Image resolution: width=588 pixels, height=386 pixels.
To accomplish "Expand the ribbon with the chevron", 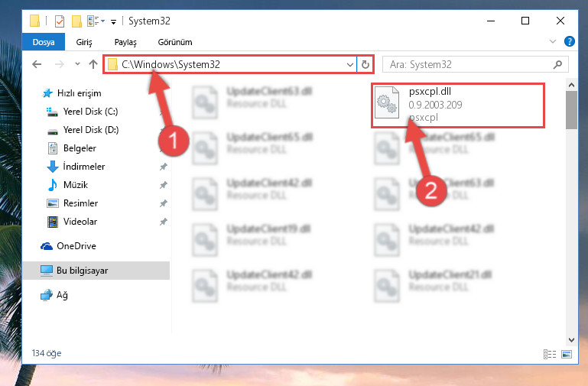I will tap(553, 41).
